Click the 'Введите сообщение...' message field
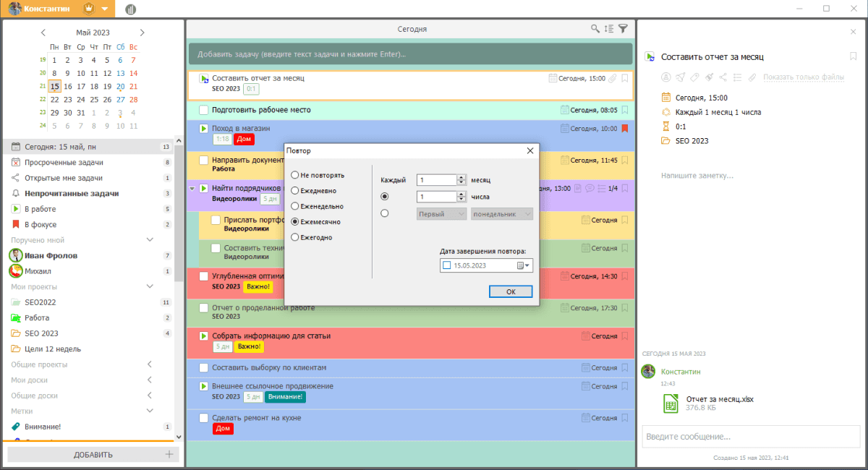 pyautogui.click(x=749, y=437)
